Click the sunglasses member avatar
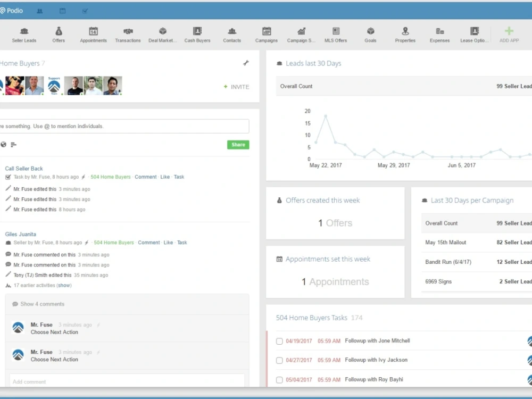This screenshot has height=399, width=532. tap(14, 86)
